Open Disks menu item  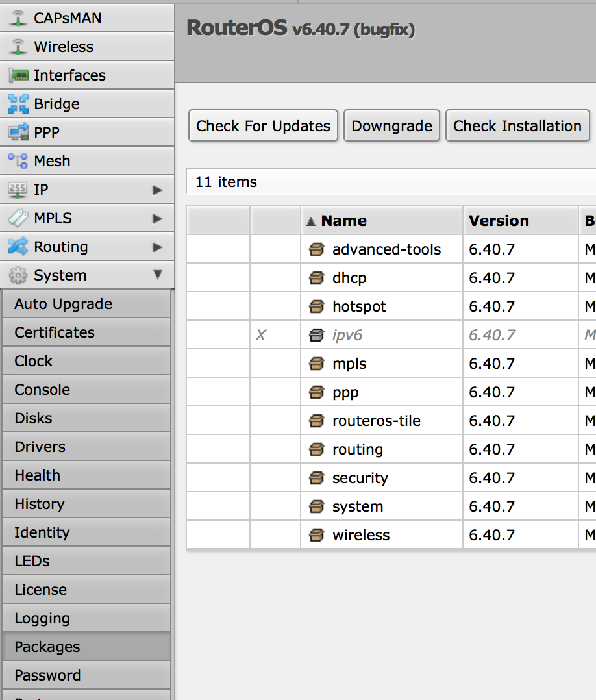tap(86, 418)
